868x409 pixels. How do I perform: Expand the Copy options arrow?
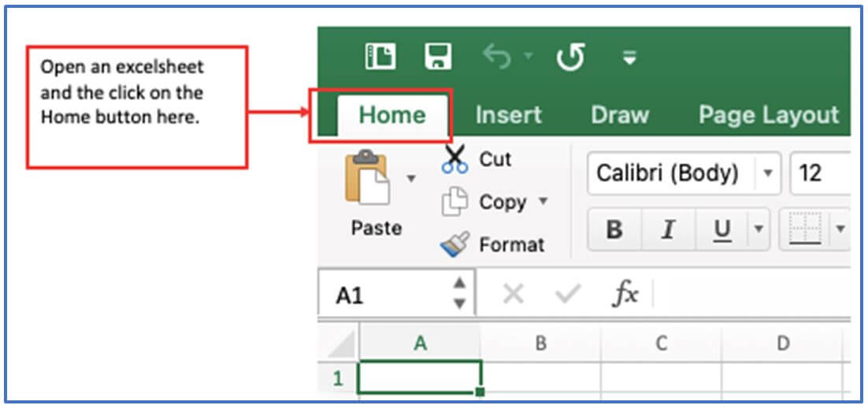click(543, 201)
